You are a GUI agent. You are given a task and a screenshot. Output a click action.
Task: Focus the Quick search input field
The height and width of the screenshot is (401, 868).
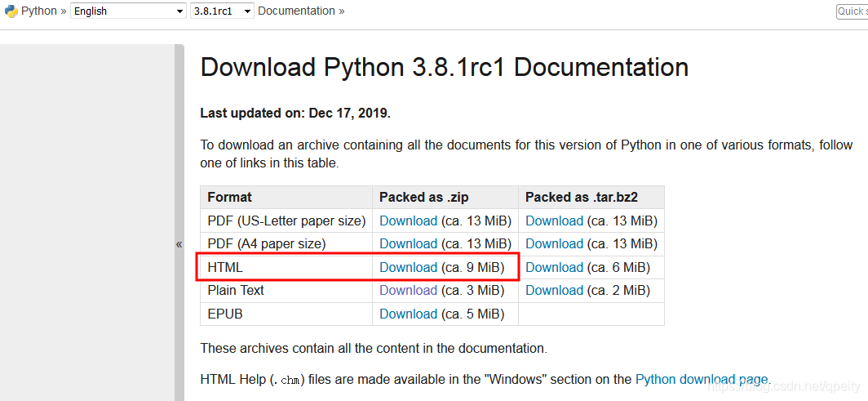pos(852,11)
